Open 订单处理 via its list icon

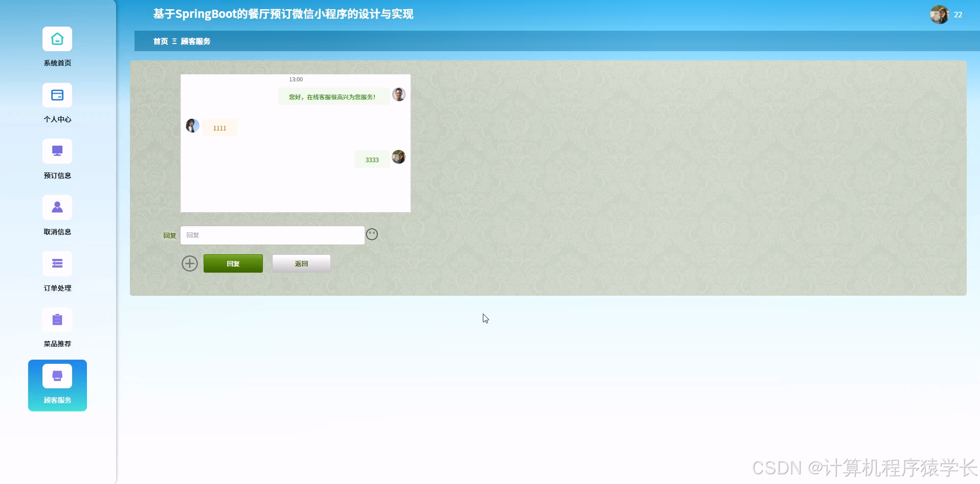(57, 263)
